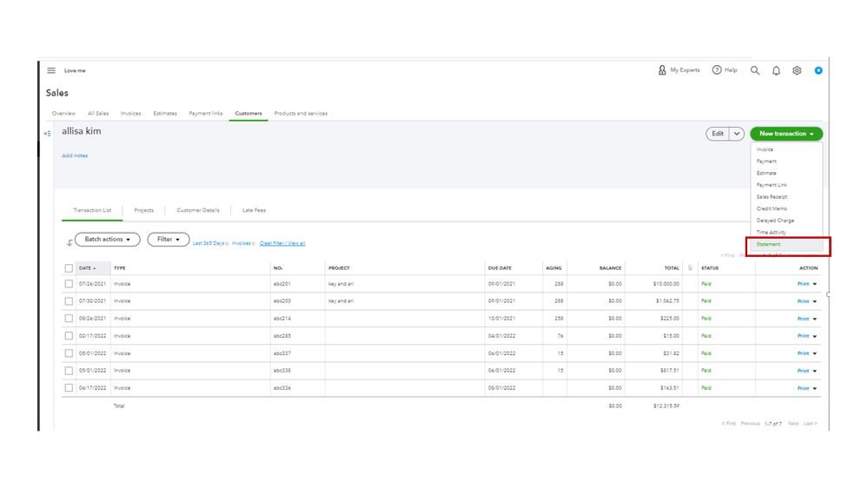Sort by the DATE column header
Viewport: 868px width, 488px height.
pyautogui.click(x=87, y=267)
